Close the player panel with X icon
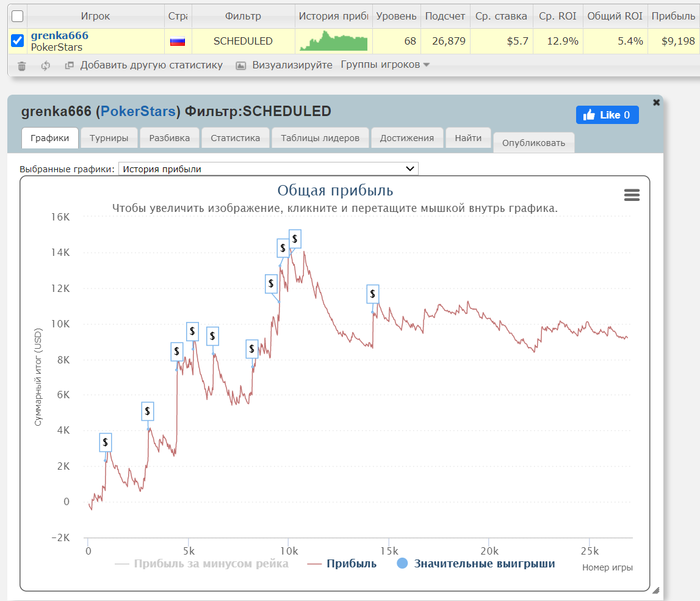 coord(656,102)
